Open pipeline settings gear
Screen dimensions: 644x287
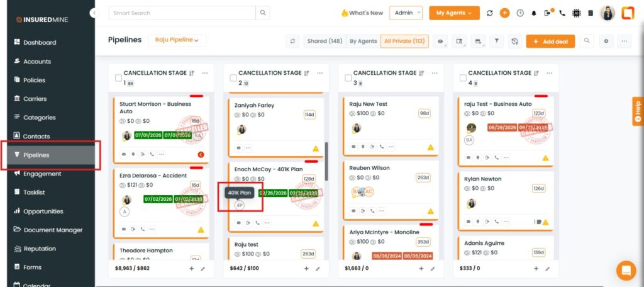pos(606,41)
